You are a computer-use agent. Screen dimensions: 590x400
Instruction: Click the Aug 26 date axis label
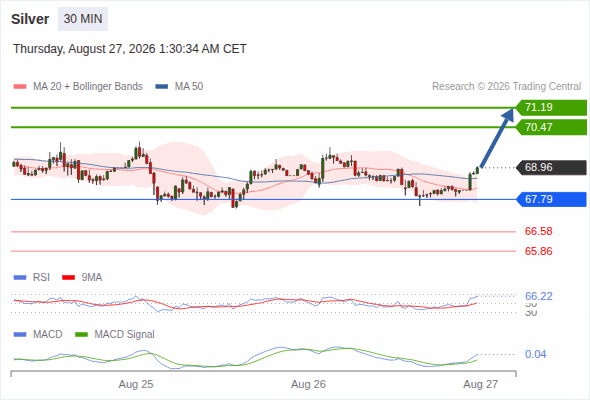pos(308,385)
